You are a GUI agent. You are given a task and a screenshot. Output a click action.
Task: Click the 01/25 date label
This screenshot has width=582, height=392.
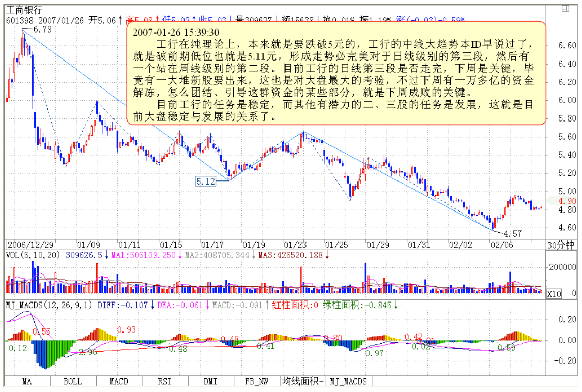point(336,245)
